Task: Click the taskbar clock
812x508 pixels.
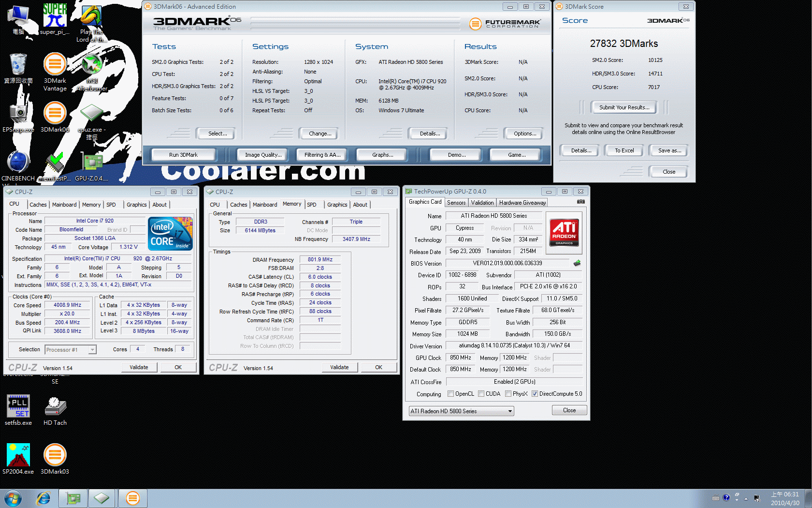Action: click(785, 498)
